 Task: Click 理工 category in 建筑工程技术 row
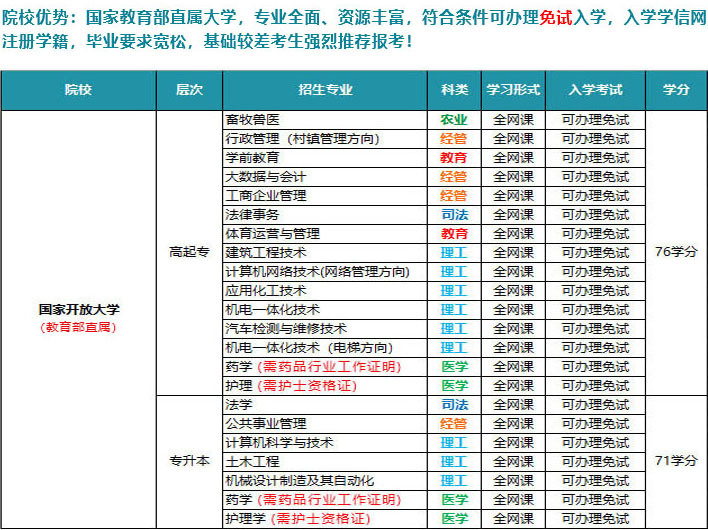point(454,252)
